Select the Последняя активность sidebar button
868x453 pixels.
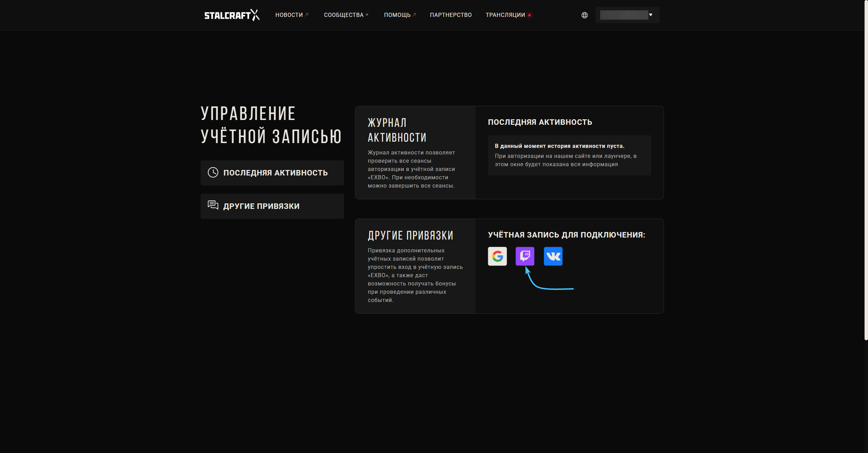coord(272,173)
